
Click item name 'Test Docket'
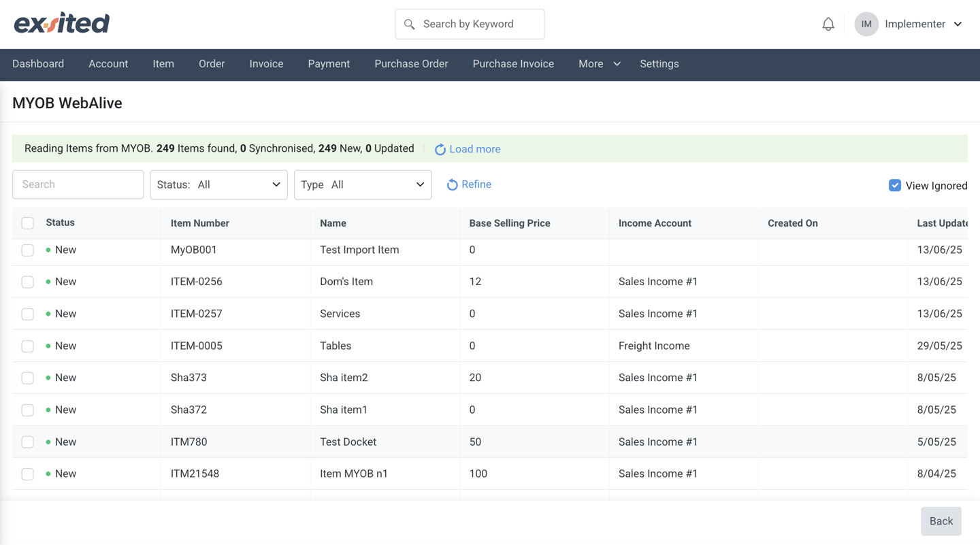(x=348, y=442)
